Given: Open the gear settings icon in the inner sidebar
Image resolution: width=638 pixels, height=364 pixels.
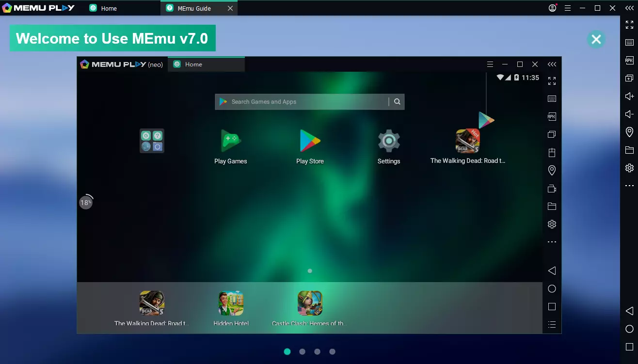Looking at the screenshot, I should (x=552, y=224).
